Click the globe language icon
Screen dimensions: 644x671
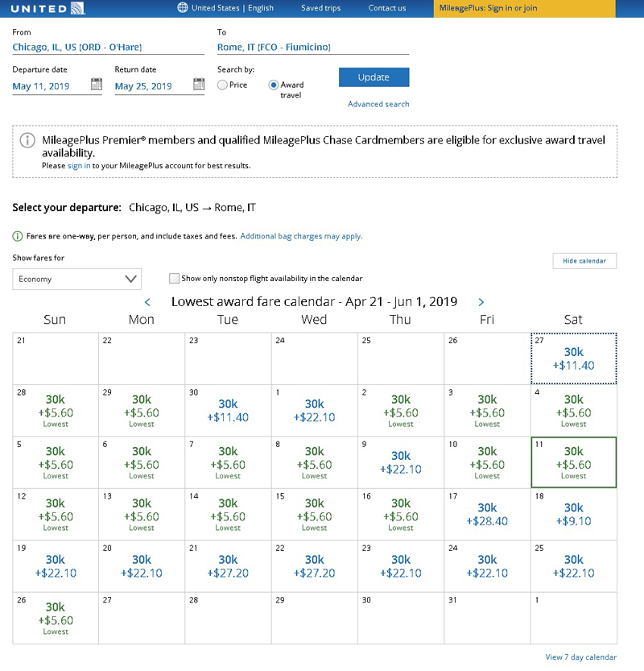point(182,8)
